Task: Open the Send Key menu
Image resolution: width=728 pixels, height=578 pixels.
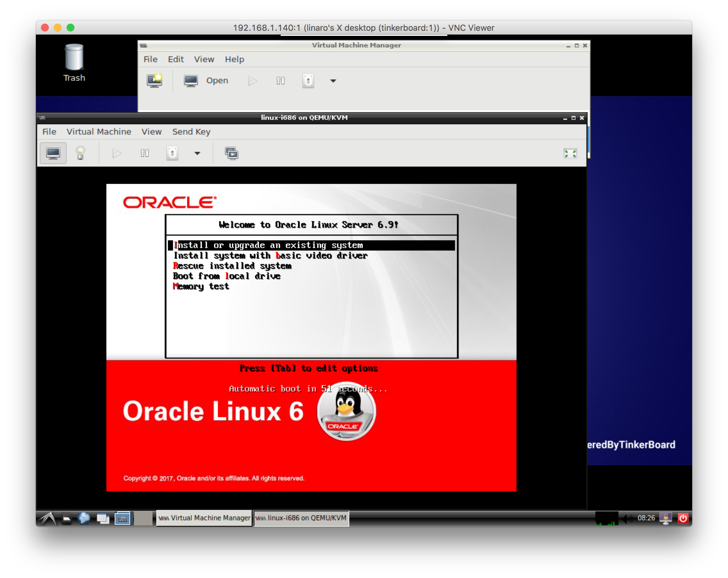Action: coord(191,132)
